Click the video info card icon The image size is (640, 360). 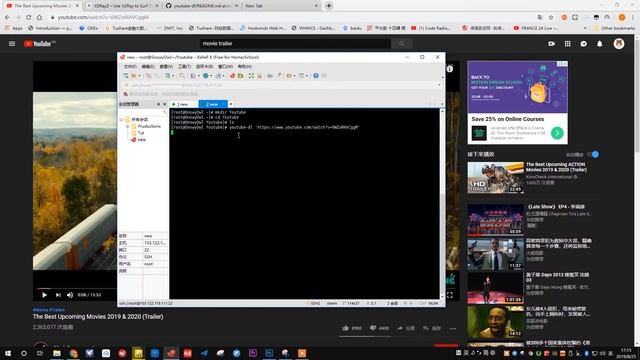[449, 69]
